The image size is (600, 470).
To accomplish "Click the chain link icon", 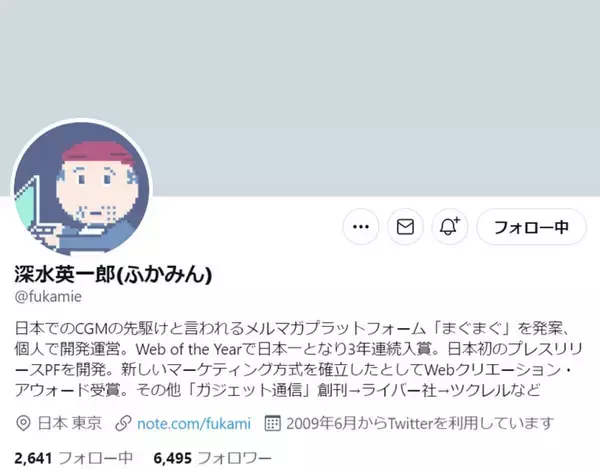I will [123, 423].
